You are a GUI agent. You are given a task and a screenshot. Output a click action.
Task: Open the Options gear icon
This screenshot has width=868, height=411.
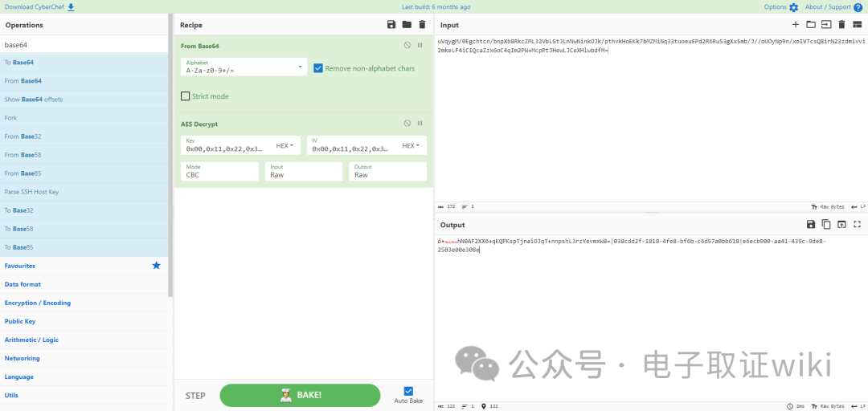tap(793, 7)
